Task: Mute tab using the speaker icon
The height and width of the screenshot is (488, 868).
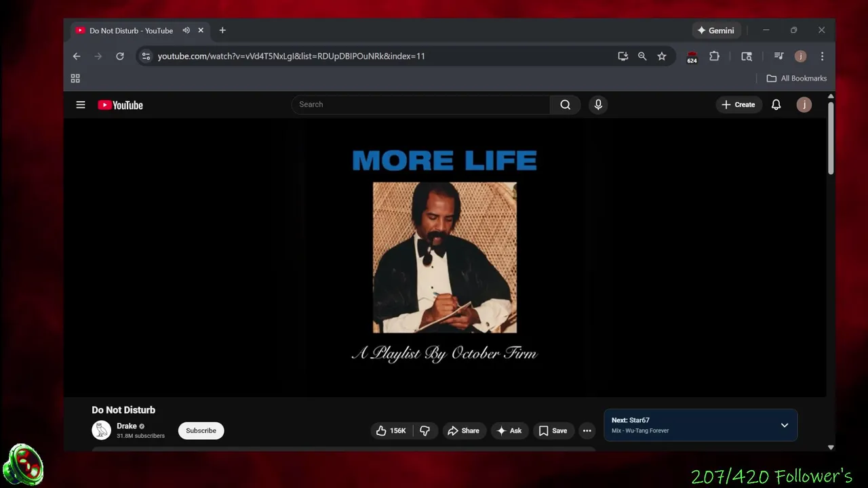Action: [x=186, y=30]
